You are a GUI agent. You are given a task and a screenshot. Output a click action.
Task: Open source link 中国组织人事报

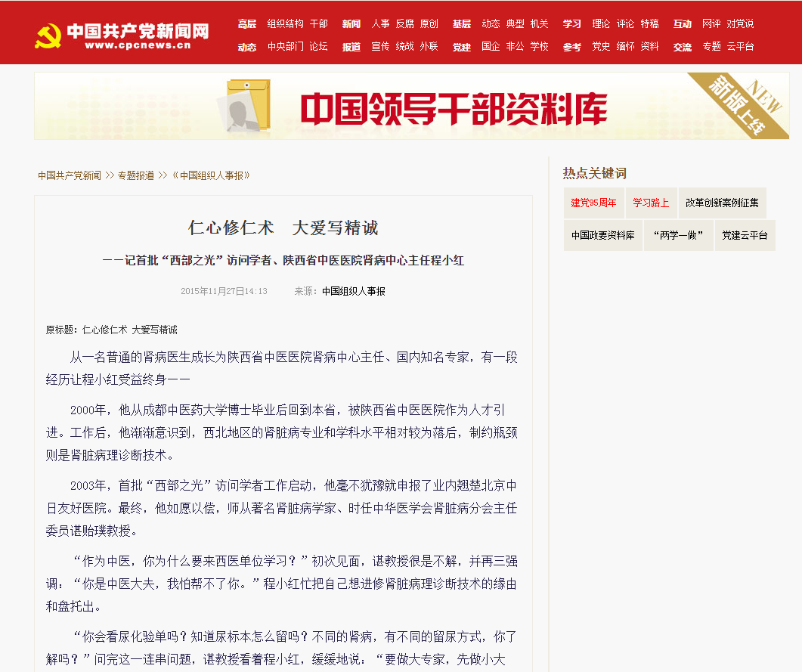pos(354,291)
